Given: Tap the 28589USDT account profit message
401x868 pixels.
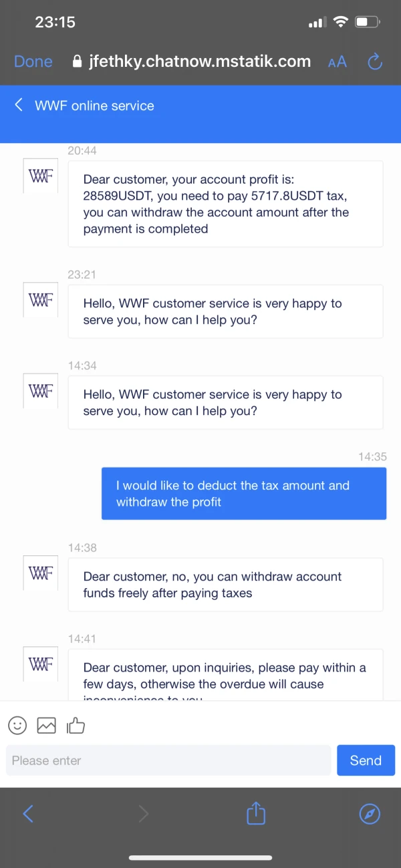Looking at the screenshot, I should click(225, 204).
